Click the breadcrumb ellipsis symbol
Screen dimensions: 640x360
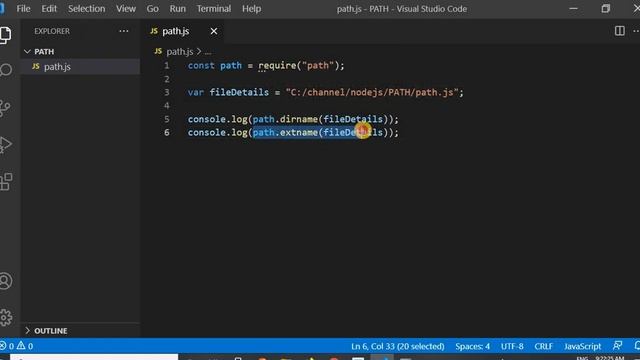(x=208, y=52)
